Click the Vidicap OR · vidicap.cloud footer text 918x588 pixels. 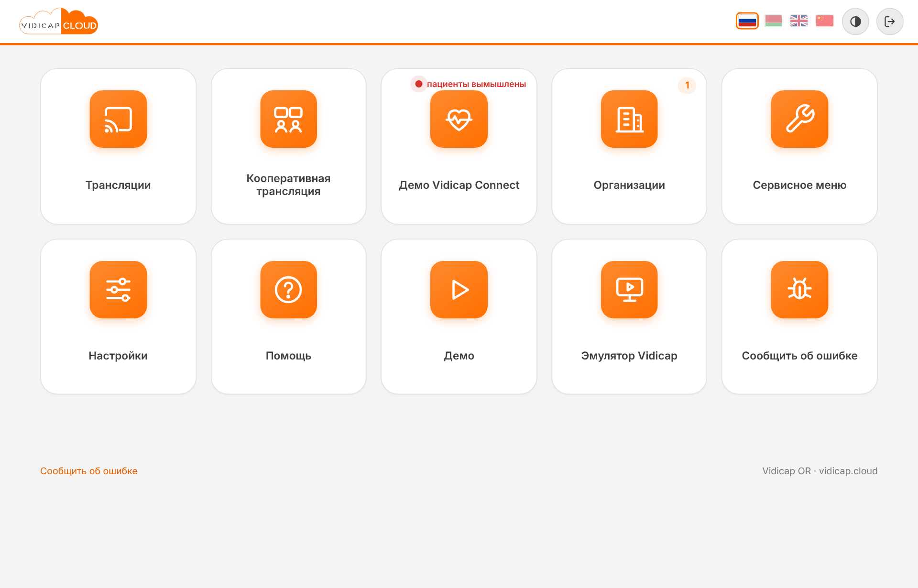click(820, 471)
